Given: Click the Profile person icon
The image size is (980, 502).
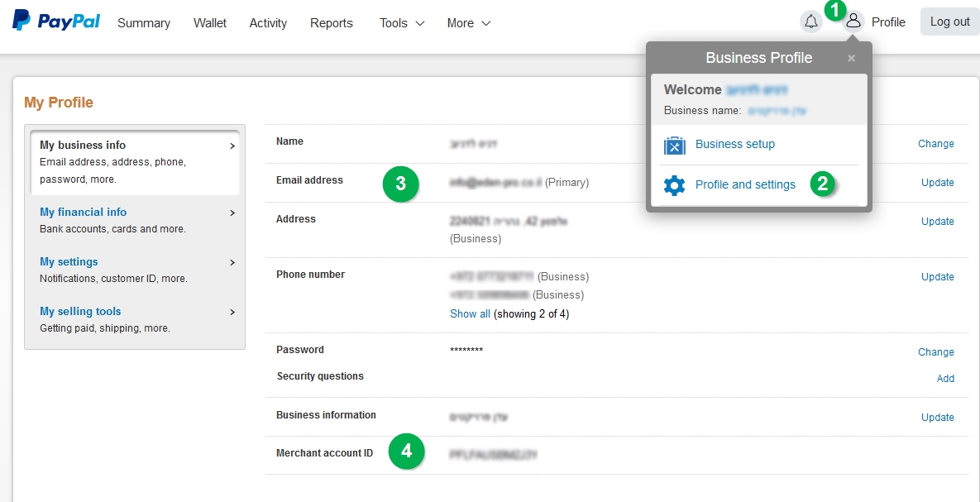Looking at the screenshot, I should tap(853, 21).
